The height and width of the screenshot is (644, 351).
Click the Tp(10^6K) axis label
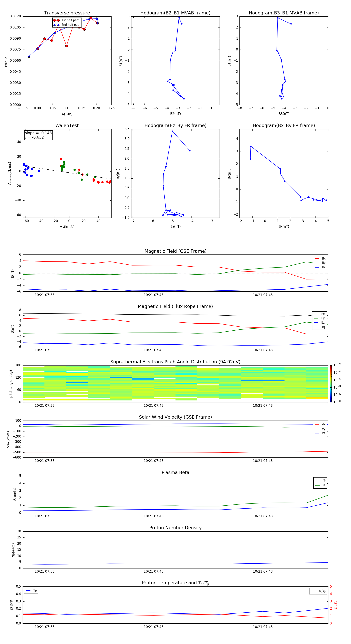coord(11,605)
